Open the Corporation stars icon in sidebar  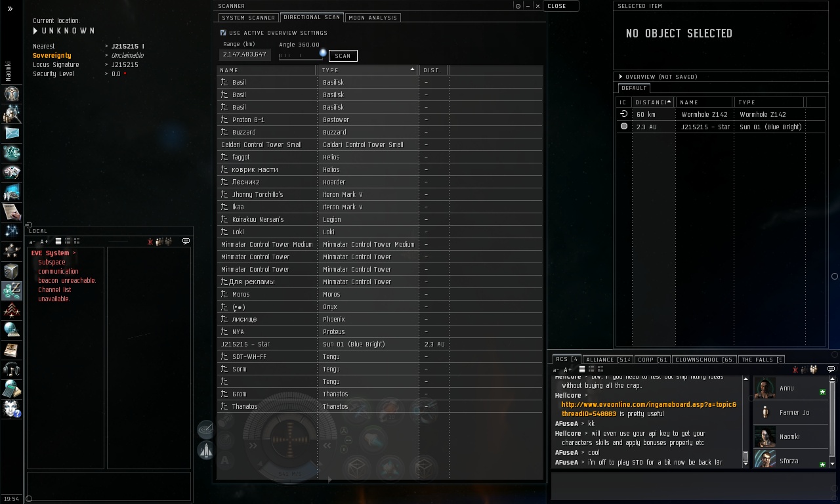[12, 251]
